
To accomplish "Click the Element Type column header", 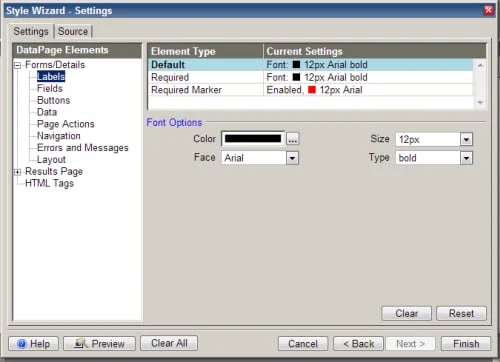I will [x=205, y=51].
